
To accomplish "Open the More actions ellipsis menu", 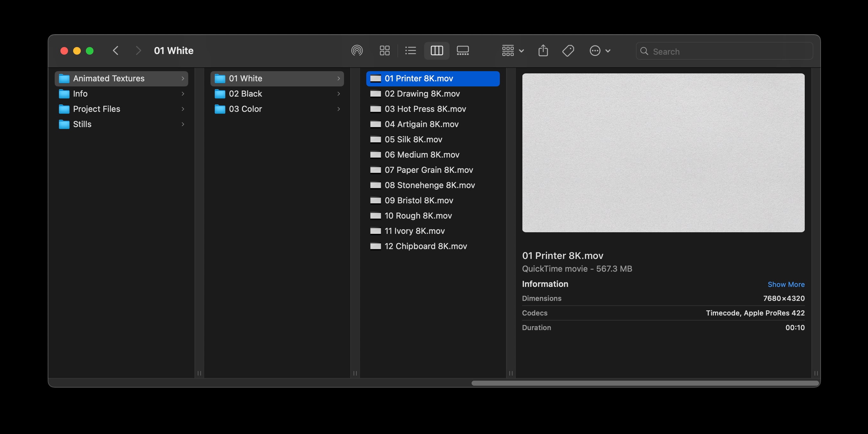I will (x=596, y=51).
